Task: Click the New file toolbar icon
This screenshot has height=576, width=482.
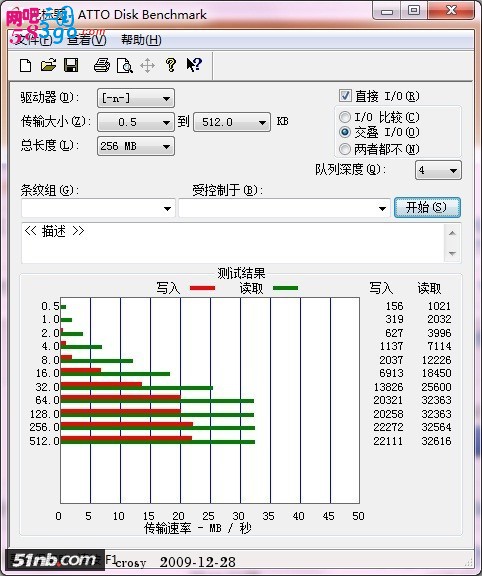Action: 25,66
